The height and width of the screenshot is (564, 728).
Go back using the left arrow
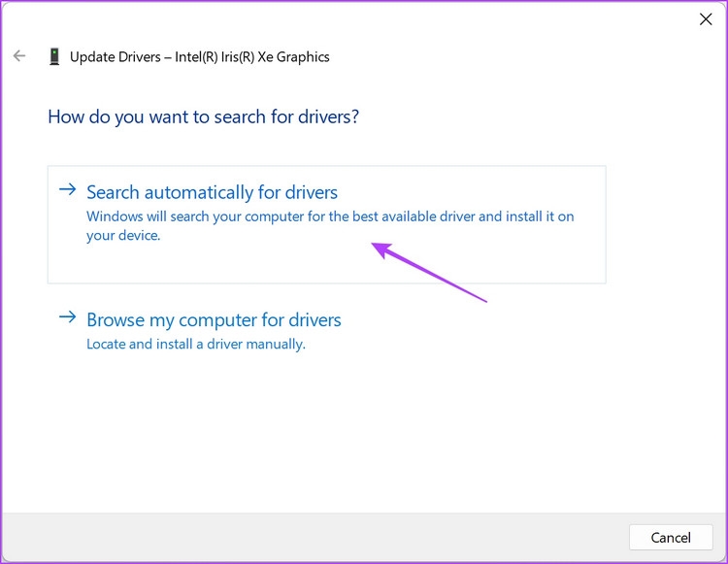coord(19,56)
